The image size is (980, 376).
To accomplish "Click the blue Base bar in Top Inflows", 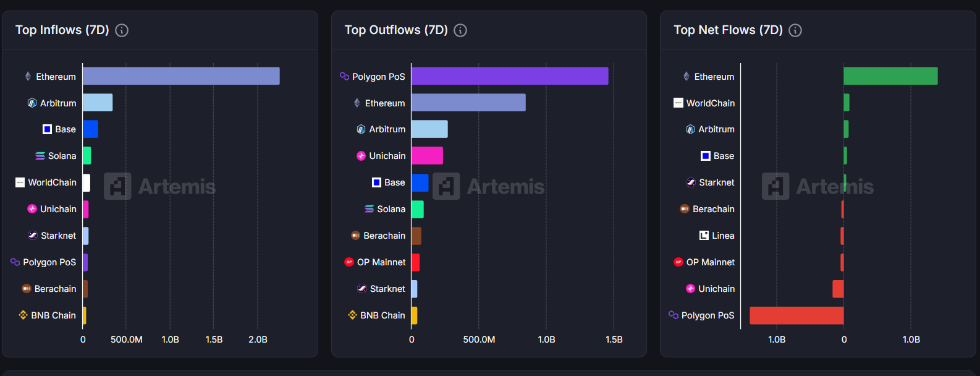I will pos(90,129).
